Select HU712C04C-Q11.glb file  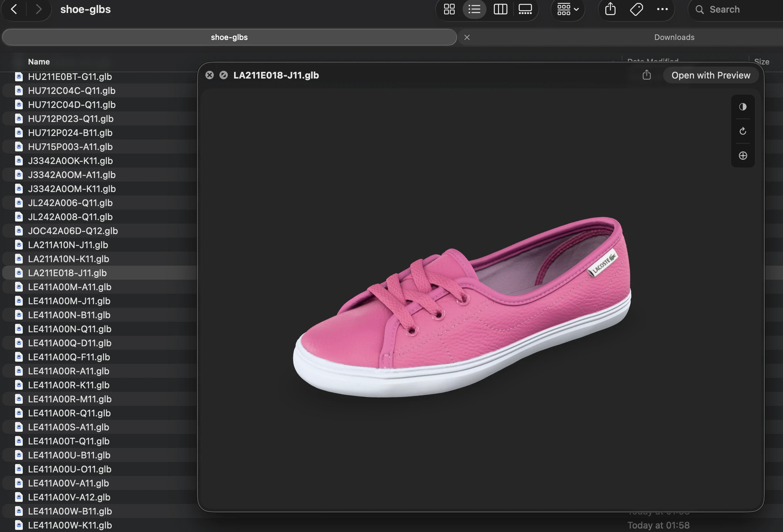72,90
